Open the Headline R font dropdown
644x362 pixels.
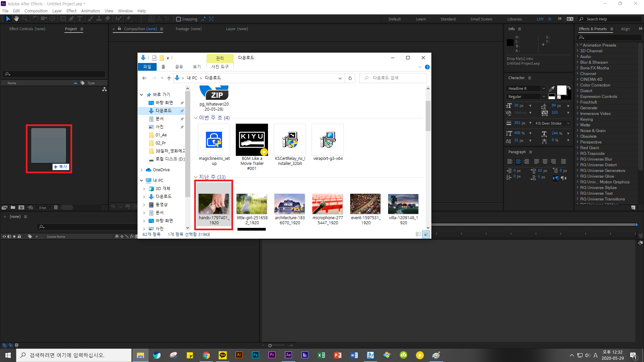point(543,88)
